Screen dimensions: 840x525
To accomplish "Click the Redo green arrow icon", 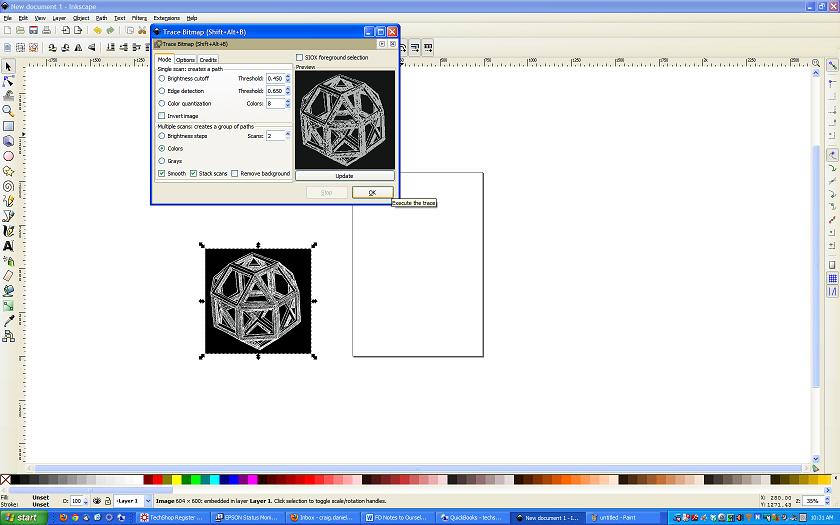I will pos(110,31).
